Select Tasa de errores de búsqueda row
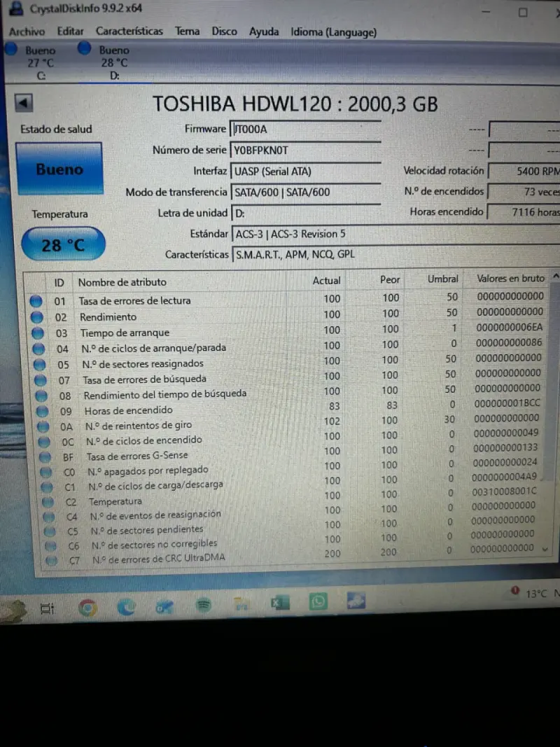The image size is (560, 747). click(288, 377)
